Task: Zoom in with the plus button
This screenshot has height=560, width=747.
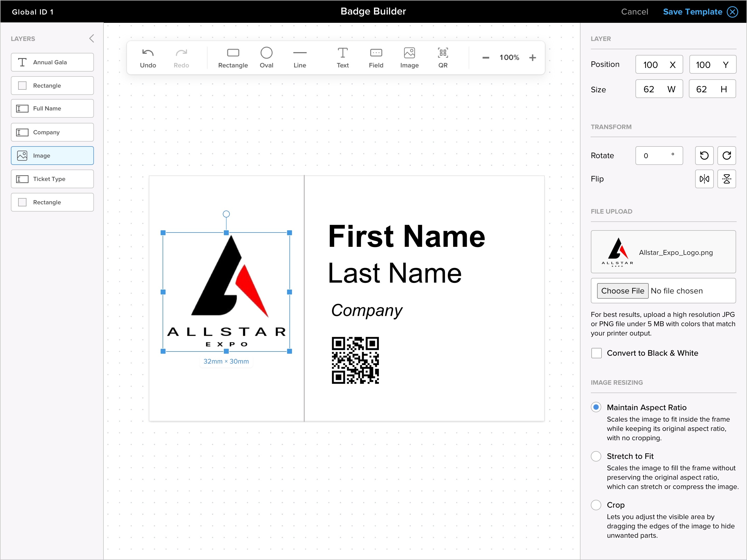Action: (532, 58)
